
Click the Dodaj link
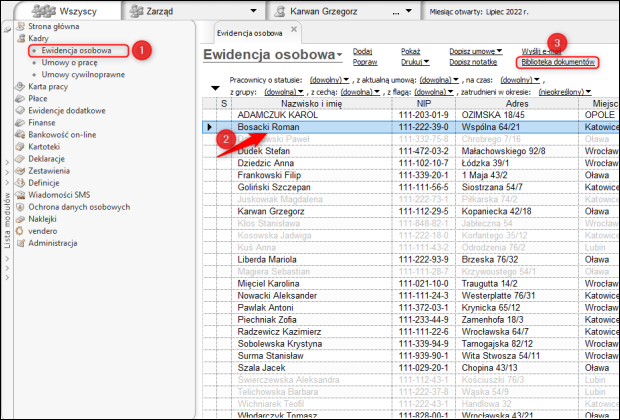click(363, 50)
